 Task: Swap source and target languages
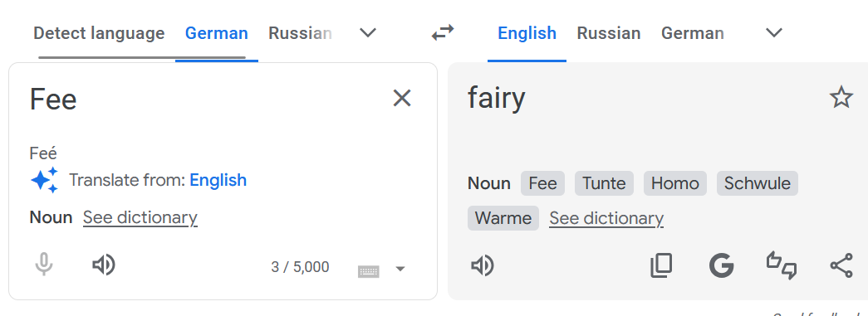pos(442,33)
